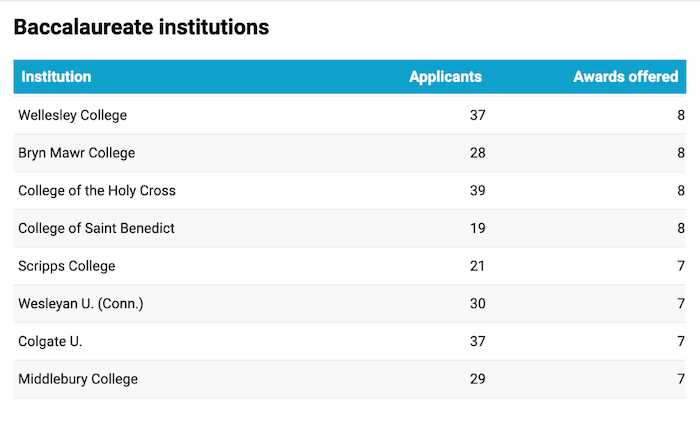Screen dimensions: 700x421
Task: Sort by the Applicants column header
Action: coord(445,77)
